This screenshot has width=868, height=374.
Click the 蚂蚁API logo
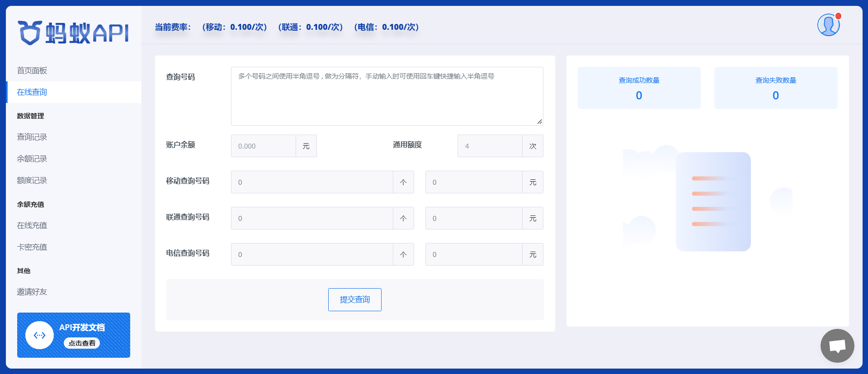click(73, 33)
